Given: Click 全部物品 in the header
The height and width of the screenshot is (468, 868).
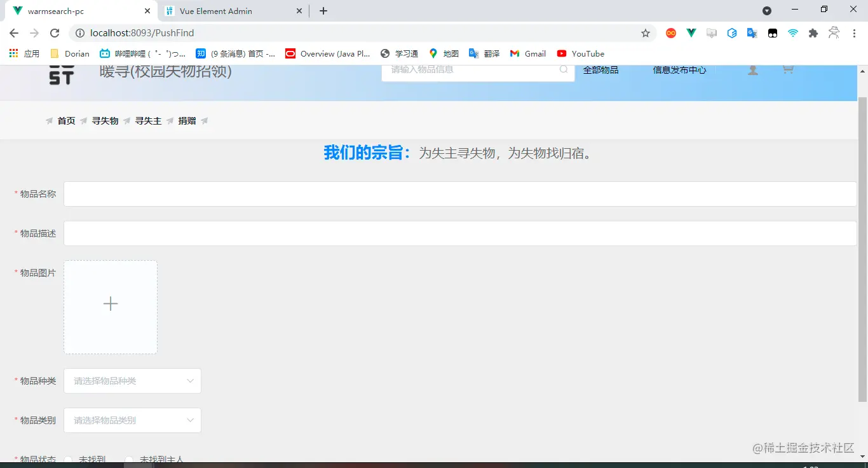Looking at the screenshot, I should tap(600, 70).
